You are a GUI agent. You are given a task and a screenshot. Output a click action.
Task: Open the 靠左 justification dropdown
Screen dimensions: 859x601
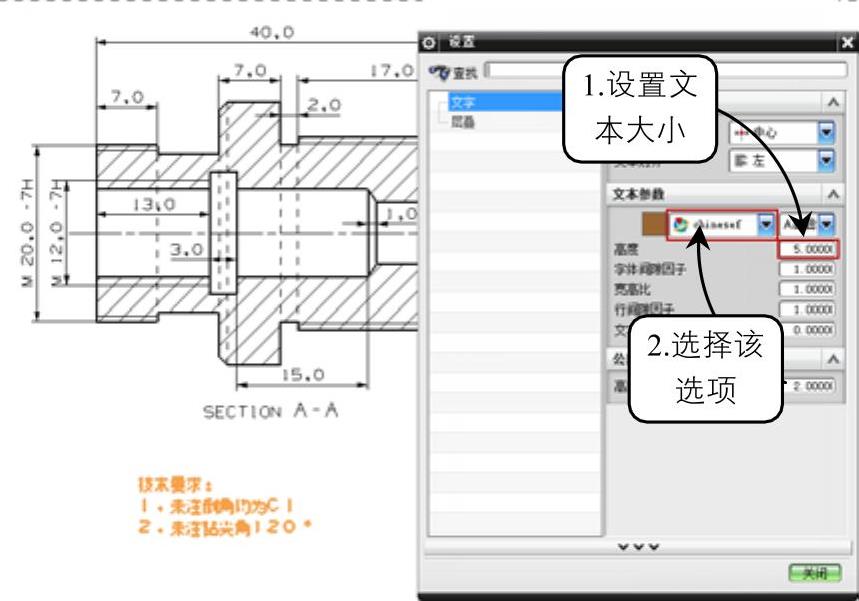(x=826, y=161)
